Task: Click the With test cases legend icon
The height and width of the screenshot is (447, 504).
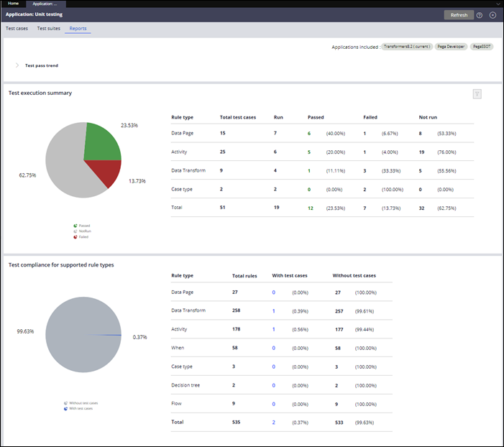Action: point(65,408)
